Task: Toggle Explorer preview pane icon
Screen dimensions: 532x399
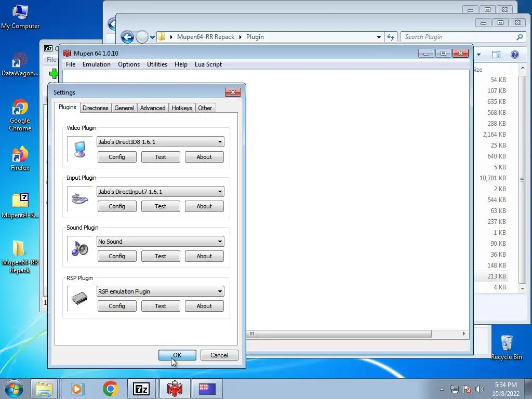Action: pos(496,54)
